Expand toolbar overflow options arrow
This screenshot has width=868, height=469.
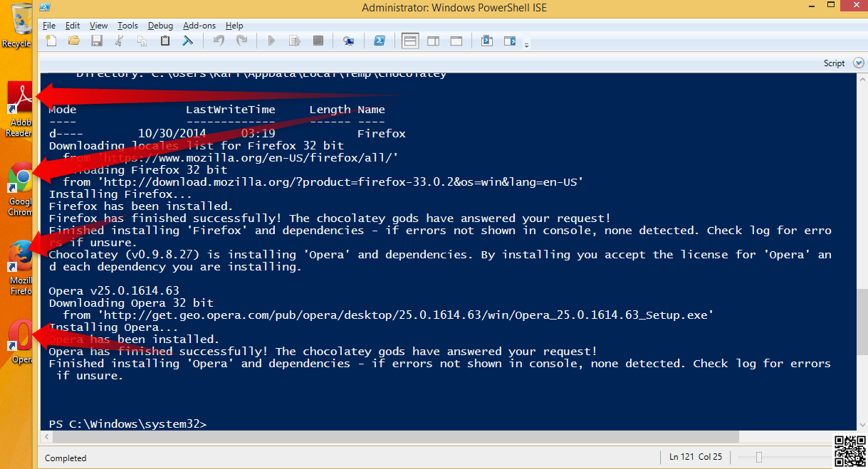(526, 46)
